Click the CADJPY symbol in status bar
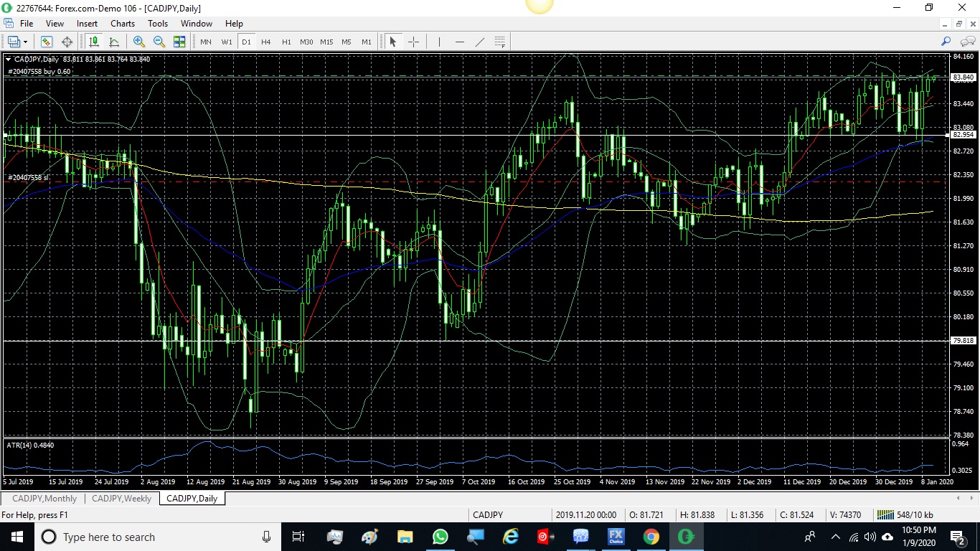980x551 pixels. click(x=488, y=515)
